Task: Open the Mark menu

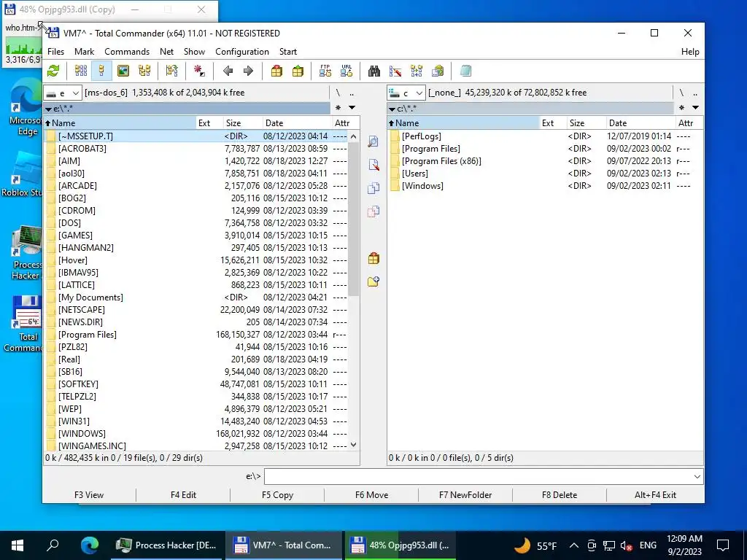Action: [x=85, y=52]
